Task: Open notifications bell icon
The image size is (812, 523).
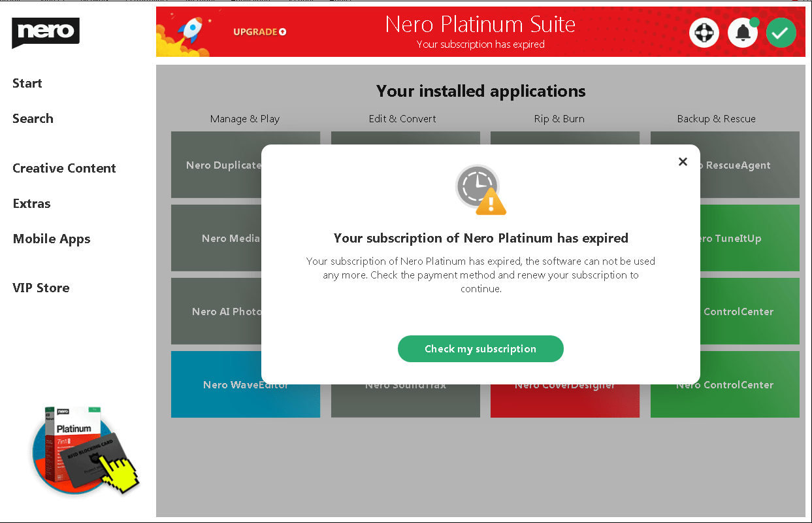Action: click(742, 33)
